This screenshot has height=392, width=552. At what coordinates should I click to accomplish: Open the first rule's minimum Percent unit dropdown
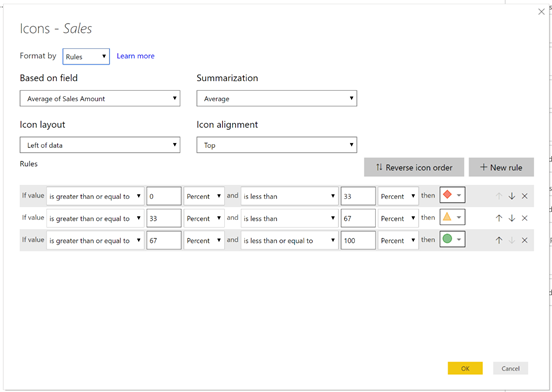204,196
